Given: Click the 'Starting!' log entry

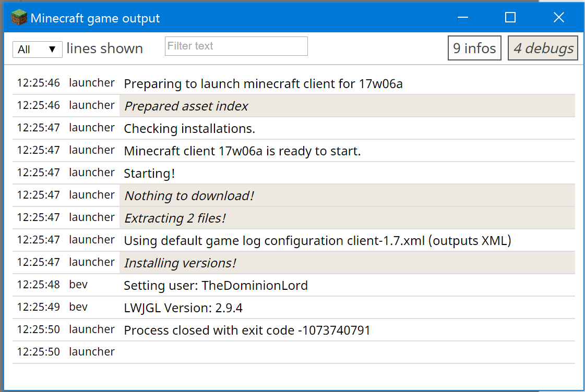Looking at the screenshot, I should [x=149, y=174].
